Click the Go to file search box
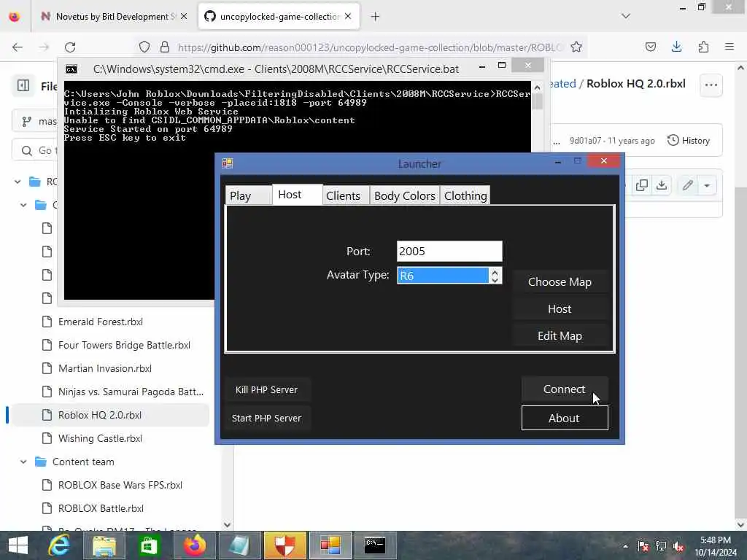This screenshot has width=747, height=560. [34, 150]
